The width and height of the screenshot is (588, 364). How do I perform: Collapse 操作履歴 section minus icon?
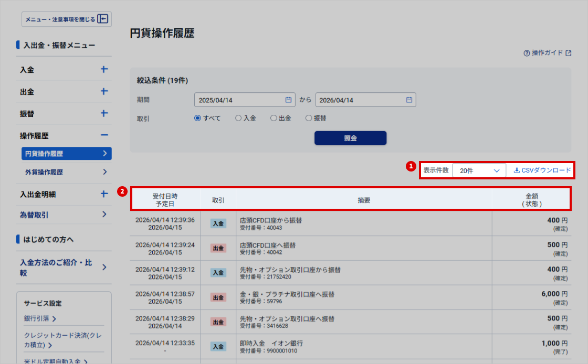pos(104,135)
